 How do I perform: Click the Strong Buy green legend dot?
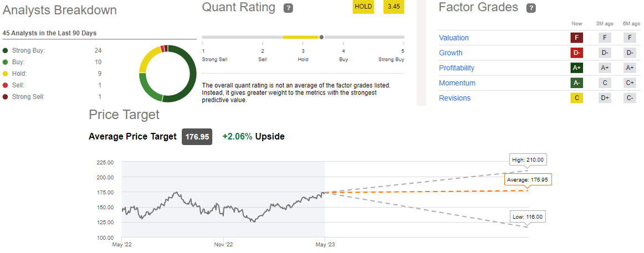point(6,50)
